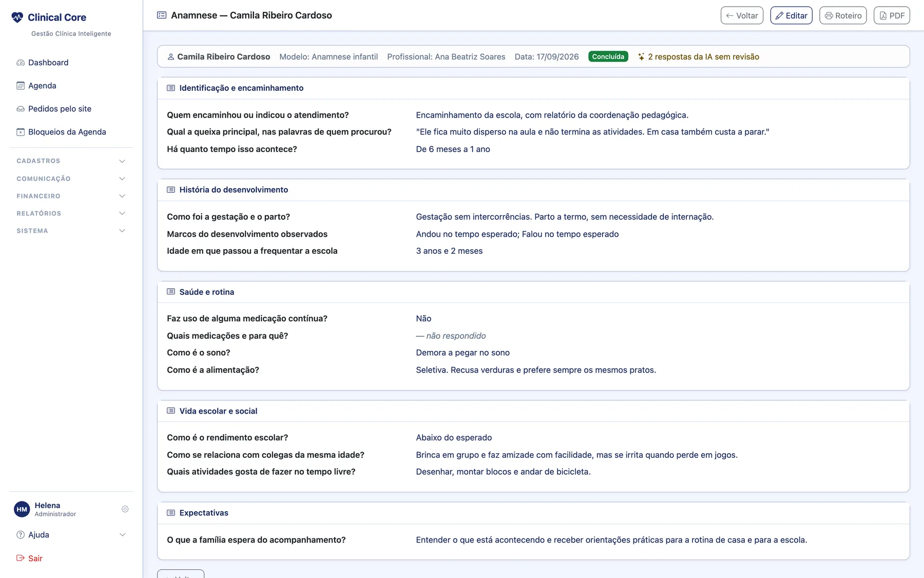
Task: Click the Clinical Core heart logo icon
Action: [x=17, y=17]
